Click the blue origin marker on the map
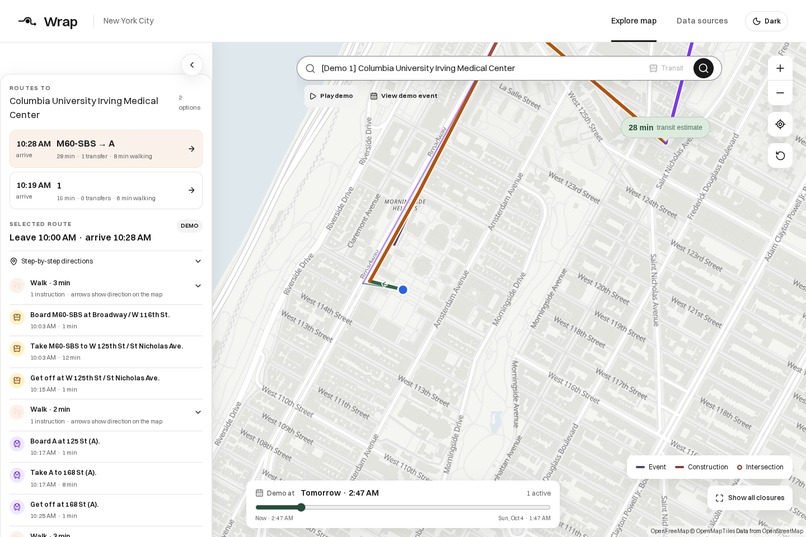The height and width of the screenshot is (537, 806). (x=403, y=290)
